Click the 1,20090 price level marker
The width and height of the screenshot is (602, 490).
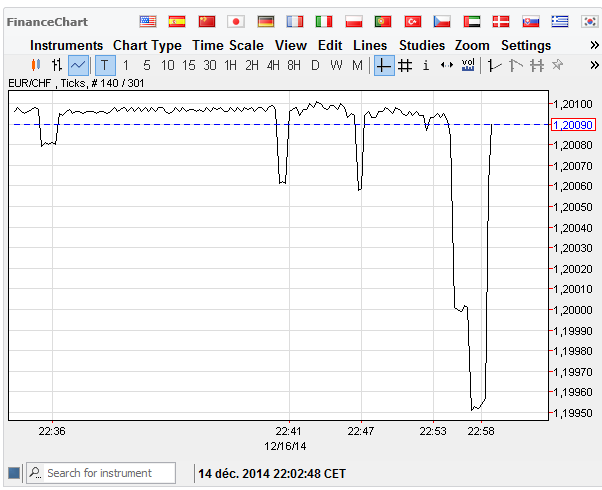tap(575, 124)
